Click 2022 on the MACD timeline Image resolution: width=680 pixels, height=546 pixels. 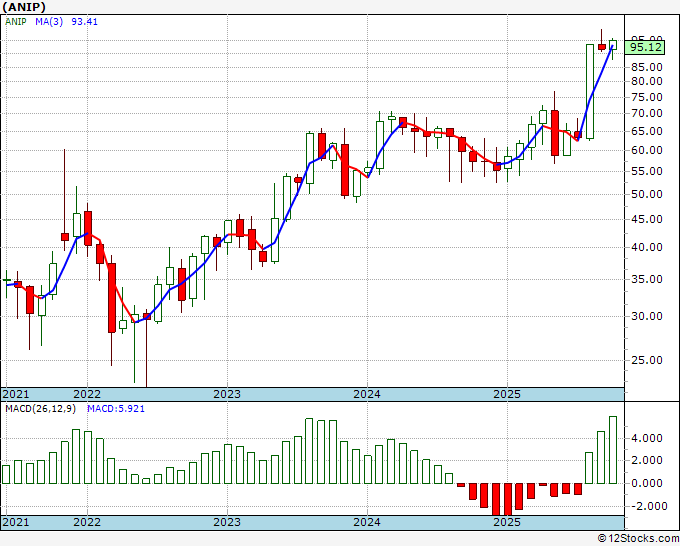[x=87, y=522]
